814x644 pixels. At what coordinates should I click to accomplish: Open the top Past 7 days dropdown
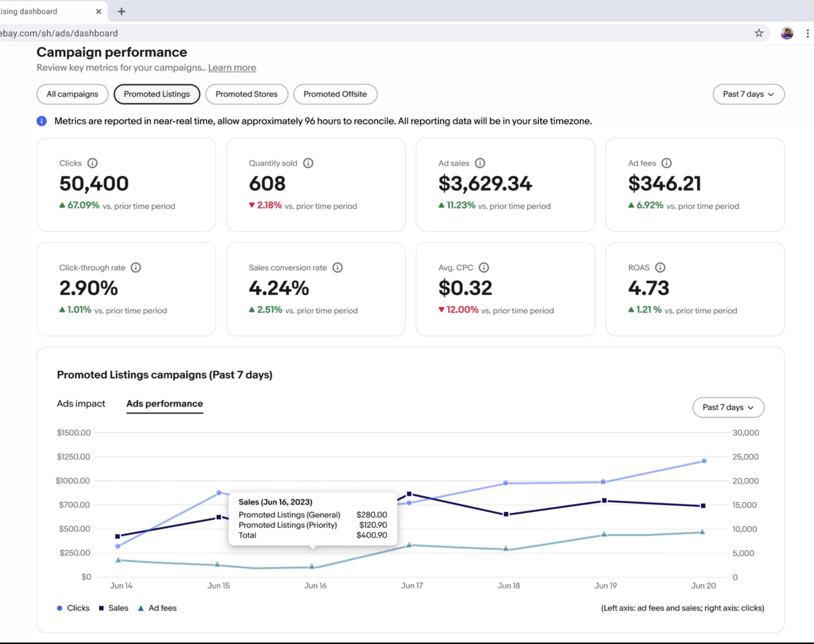748,94
